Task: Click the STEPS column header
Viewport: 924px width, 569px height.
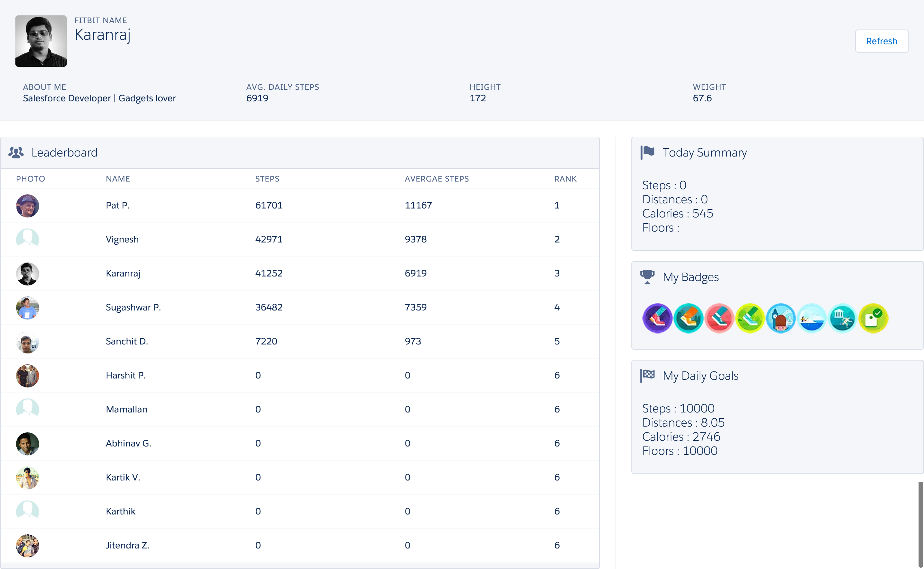Action: coord(267,179)
